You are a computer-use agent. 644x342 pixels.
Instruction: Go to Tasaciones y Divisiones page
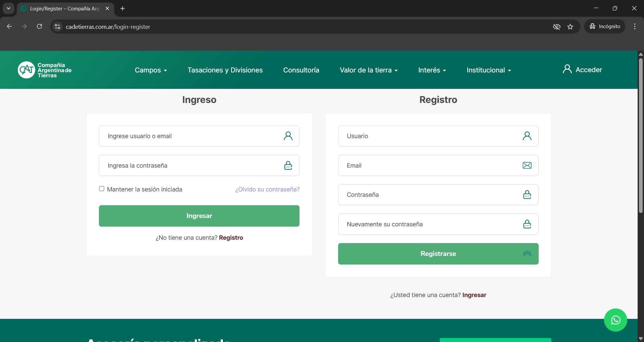pos(225,70)
